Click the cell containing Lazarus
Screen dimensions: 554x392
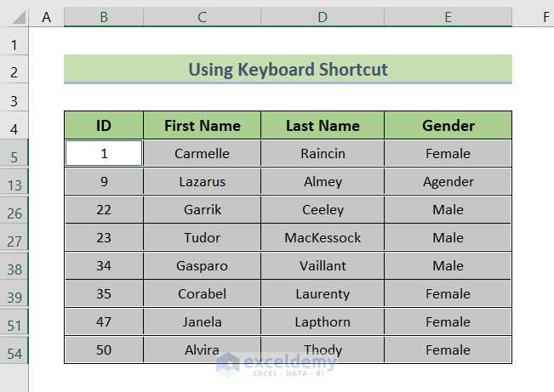202,181
